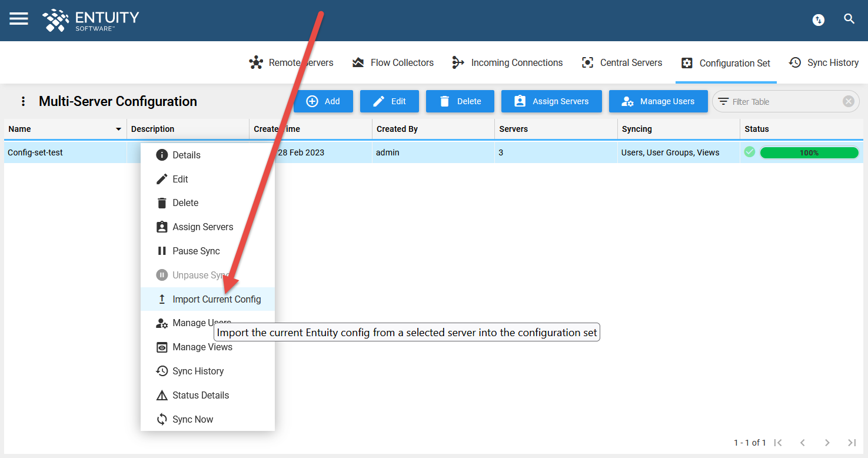Select Assign Servers in the context menu

pos(208,227)
